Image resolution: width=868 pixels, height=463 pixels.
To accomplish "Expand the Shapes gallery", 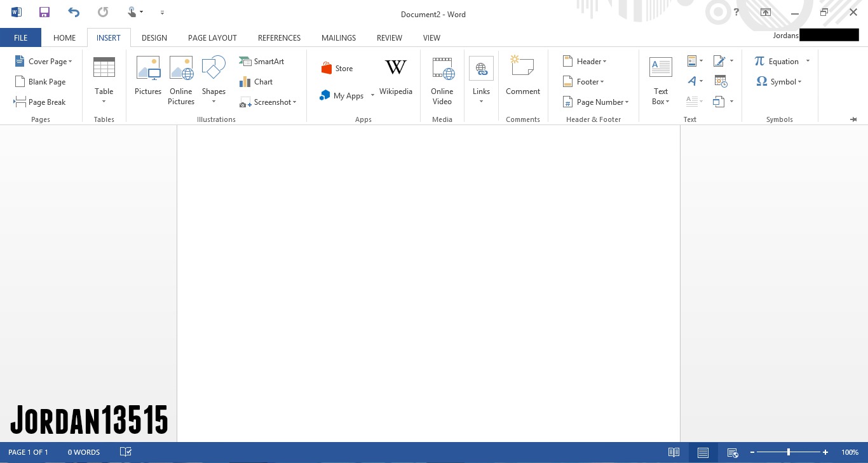I will click(214, 101).
